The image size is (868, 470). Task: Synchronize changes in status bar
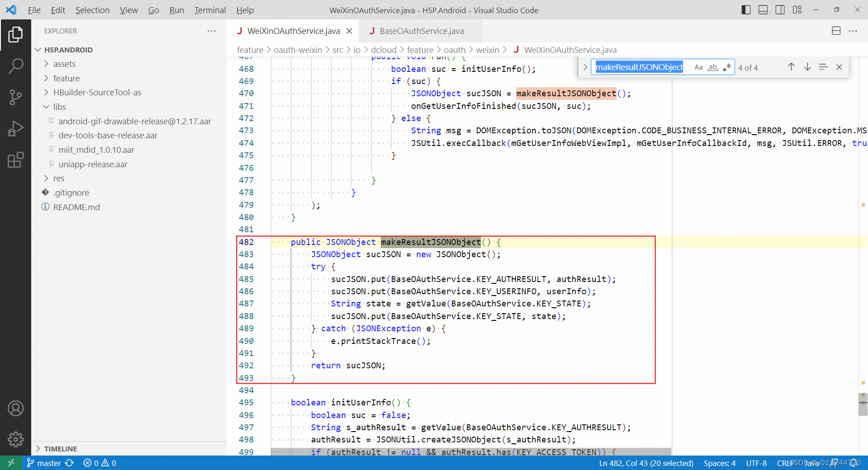click(69, 463)
